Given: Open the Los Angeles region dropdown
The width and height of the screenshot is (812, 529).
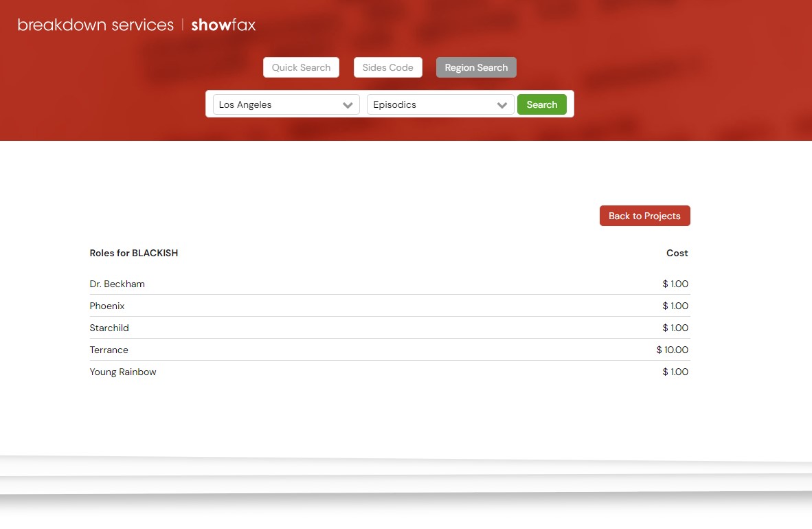Looking at the screenshot, I should pos(286,104).
